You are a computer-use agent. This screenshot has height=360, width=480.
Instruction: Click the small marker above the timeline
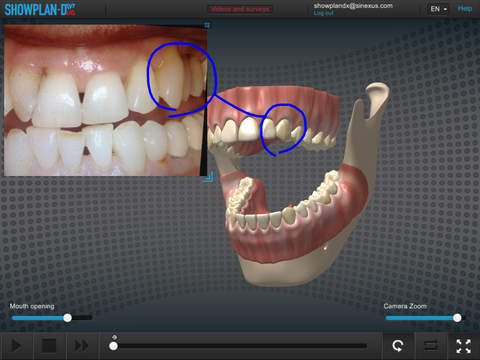coord(114,337)
